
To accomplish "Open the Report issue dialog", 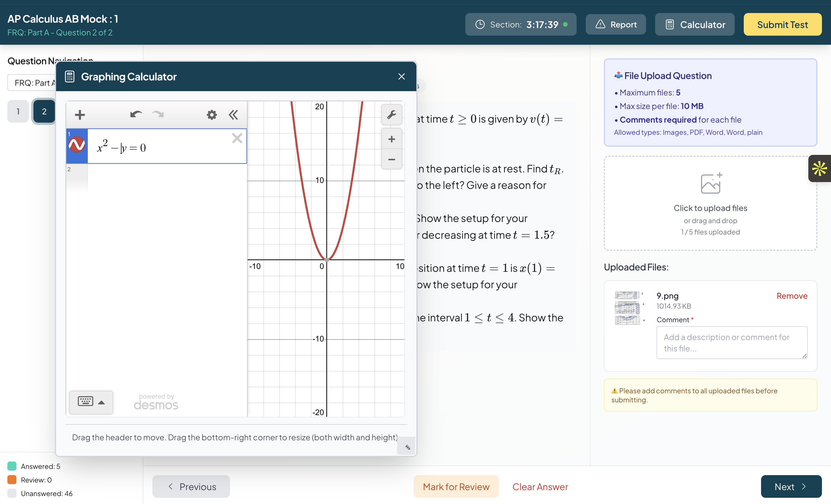I will tap(615, 24).
